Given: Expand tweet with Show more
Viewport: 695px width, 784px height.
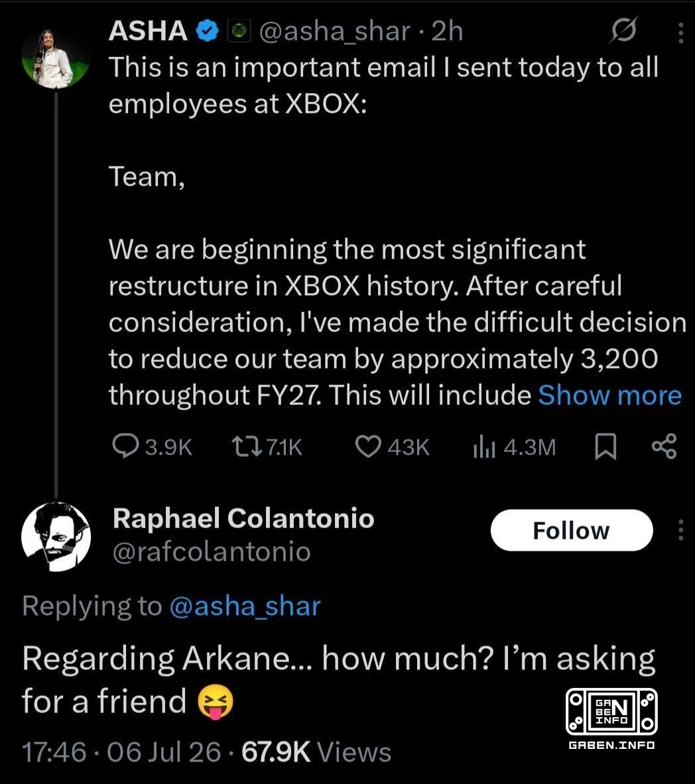Looking at the screenshot, I should click(609, 396).
